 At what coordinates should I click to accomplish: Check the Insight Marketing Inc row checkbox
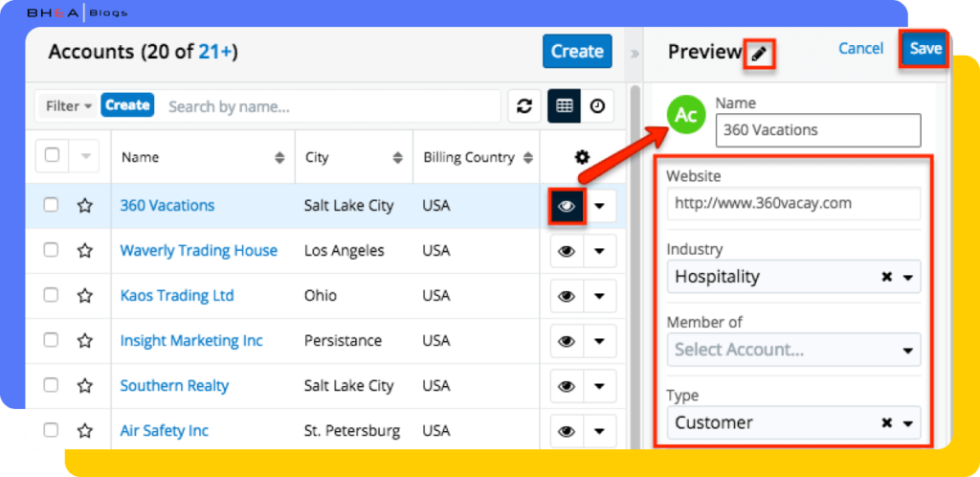click(51, 340)
